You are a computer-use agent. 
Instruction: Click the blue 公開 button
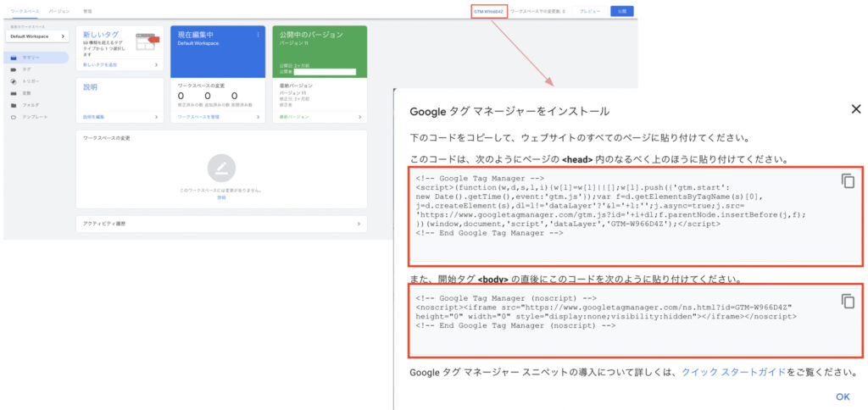coord(622,11)
